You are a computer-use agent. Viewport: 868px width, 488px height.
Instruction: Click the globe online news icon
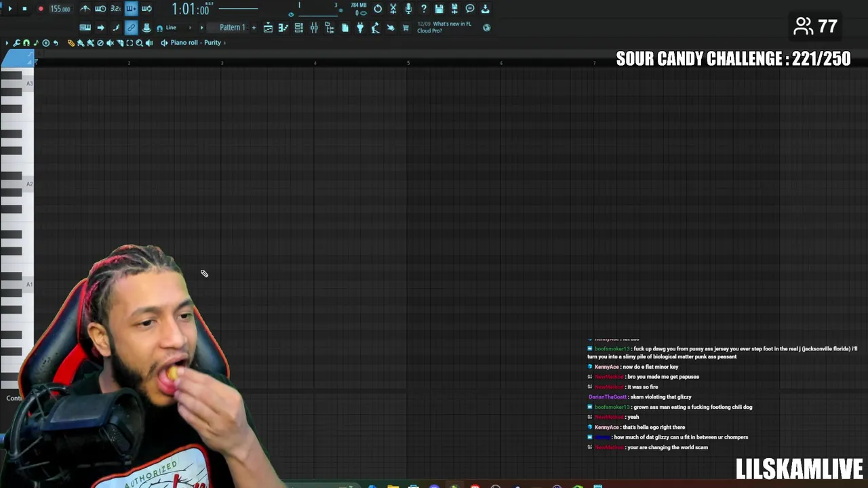pyautogui.click(x=486, y=28)
